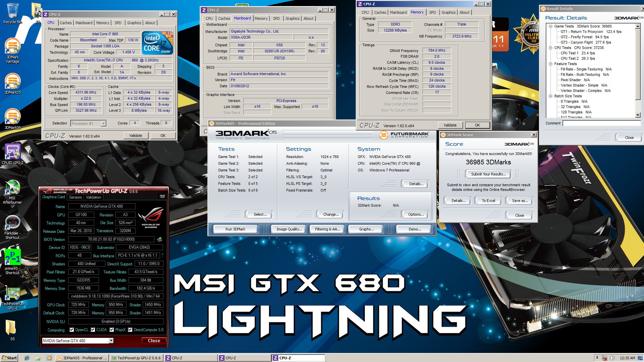Open the media player taskbar icon

click(49, 358)
